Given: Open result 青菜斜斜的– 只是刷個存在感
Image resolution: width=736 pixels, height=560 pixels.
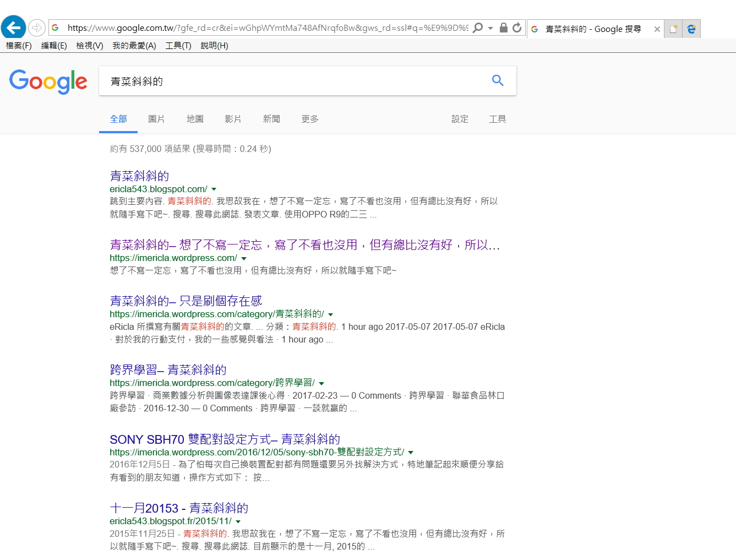Looking at the screenshot, I should 186,301.
